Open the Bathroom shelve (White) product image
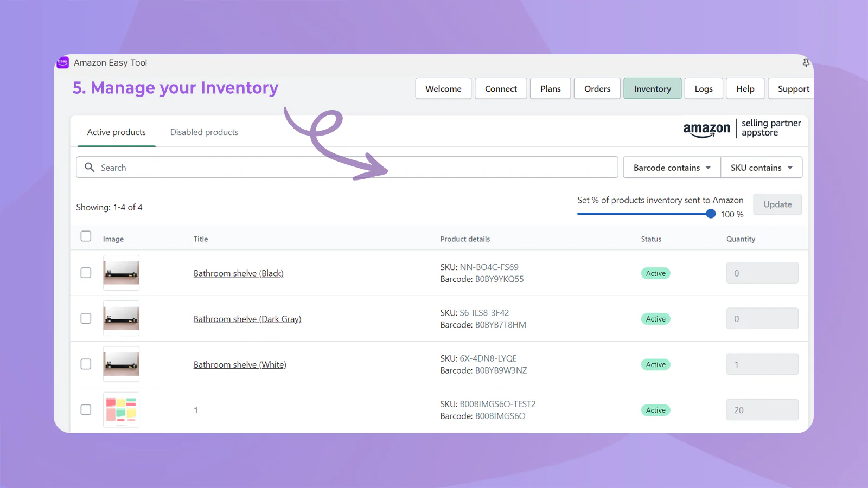 (121, 364)
